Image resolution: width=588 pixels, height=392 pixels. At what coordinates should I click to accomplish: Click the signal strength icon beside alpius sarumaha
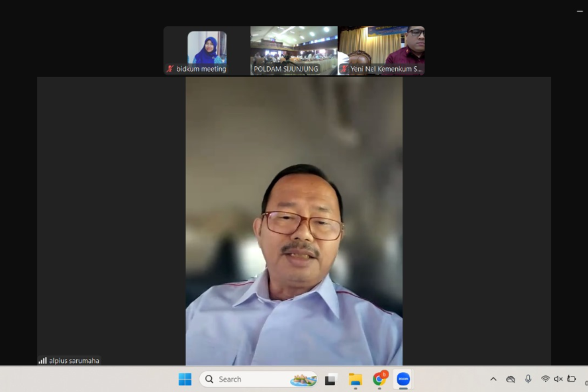(42, 361)
